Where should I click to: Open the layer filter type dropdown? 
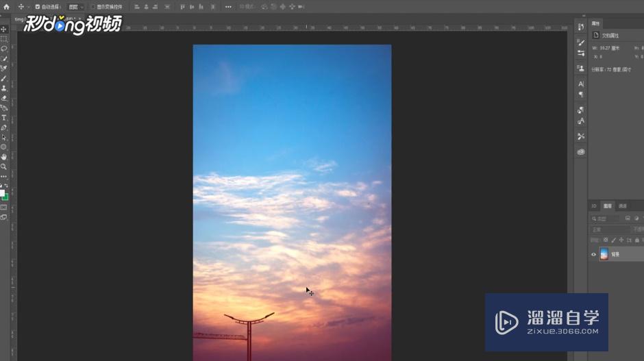[x=606, y=219]
